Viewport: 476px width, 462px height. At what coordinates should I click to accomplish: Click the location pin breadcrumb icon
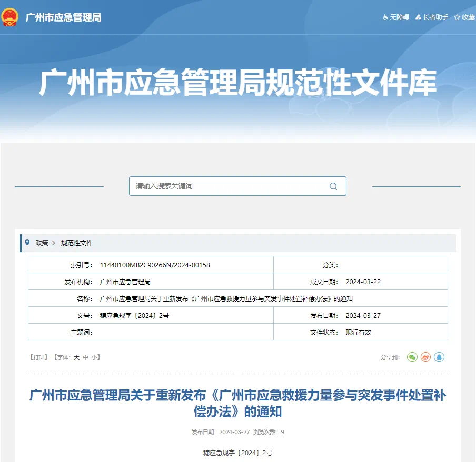point(27,243)
